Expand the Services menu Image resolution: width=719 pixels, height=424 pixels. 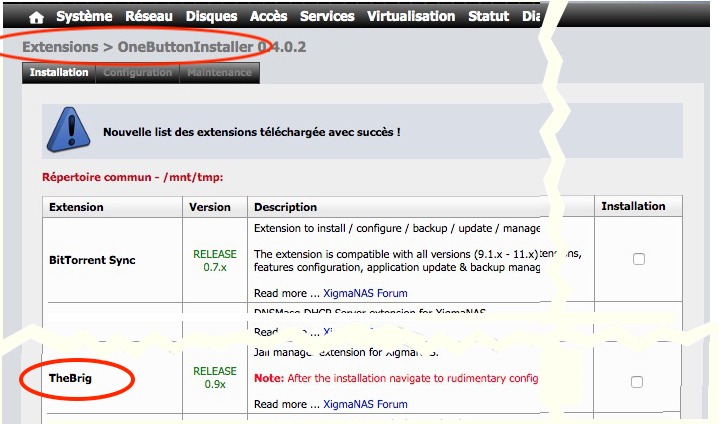[x=327, y=17]
